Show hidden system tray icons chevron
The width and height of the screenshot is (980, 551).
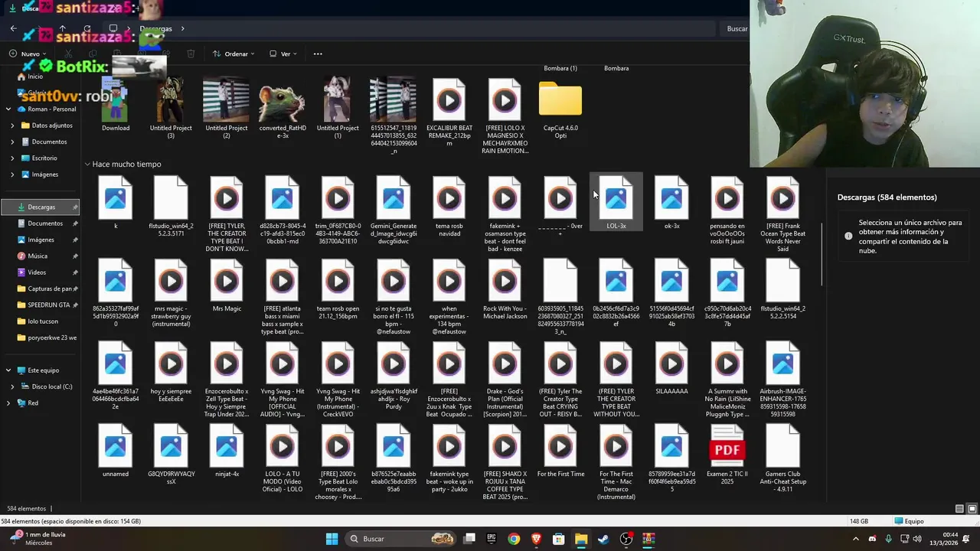[x=856, y=539]
